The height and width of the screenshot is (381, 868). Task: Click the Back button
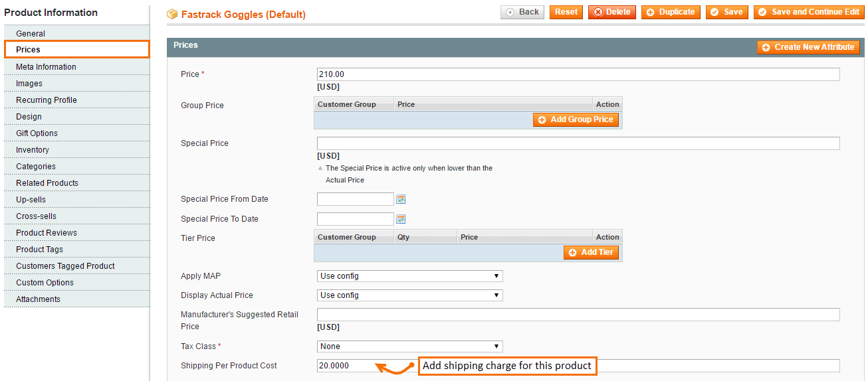tap(522, 12)
